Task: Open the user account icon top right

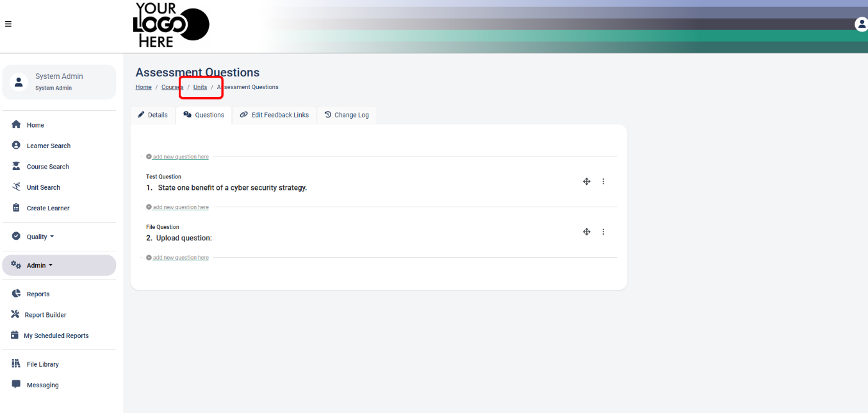Action: tap(862, 24)
